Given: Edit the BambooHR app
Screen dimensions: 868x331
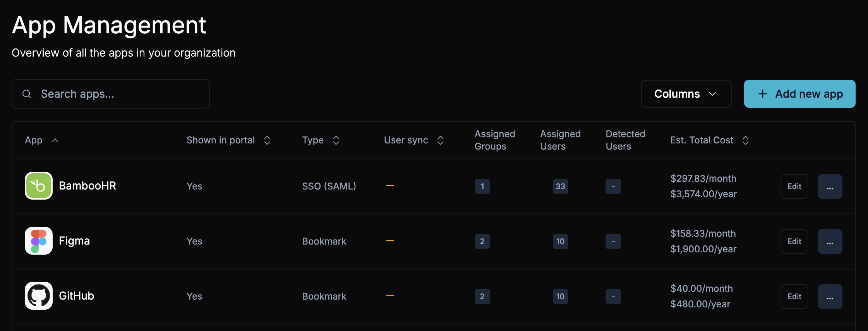Looking at the screenshot, I should (x=794, y=186).
